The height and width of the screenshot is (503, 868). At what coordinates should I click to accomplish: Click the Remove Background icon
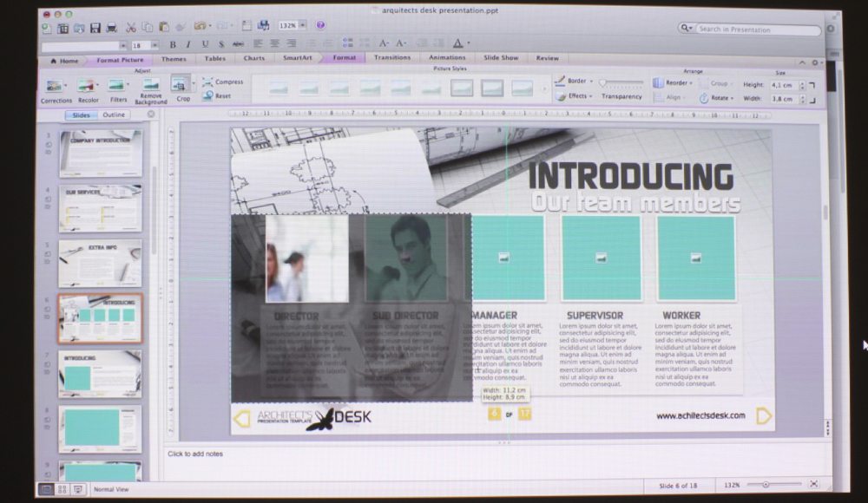[x=150, y=85]
